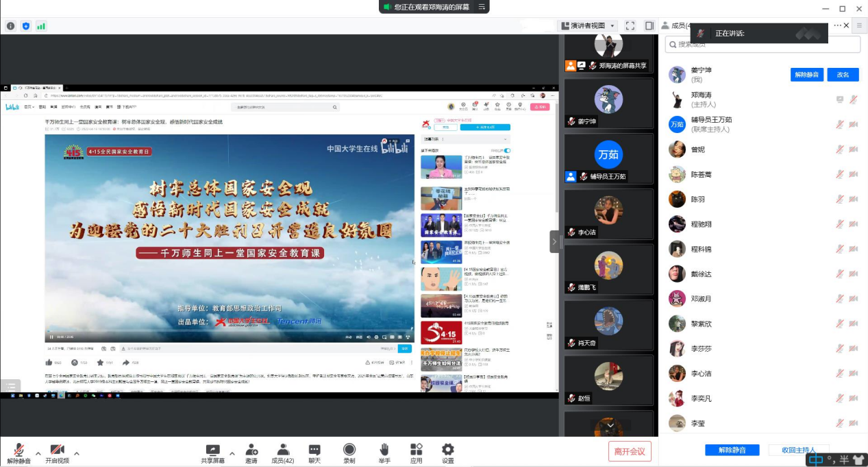Start recording with 录制 icon
This screenshot has height=467, width=868.
(x=349, y=450)
